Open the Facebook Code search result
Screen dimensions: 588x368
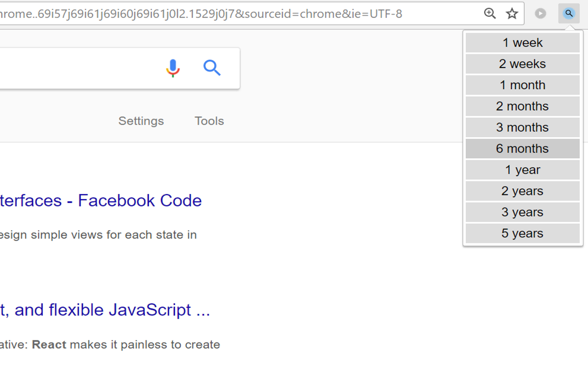coord(101,200)
